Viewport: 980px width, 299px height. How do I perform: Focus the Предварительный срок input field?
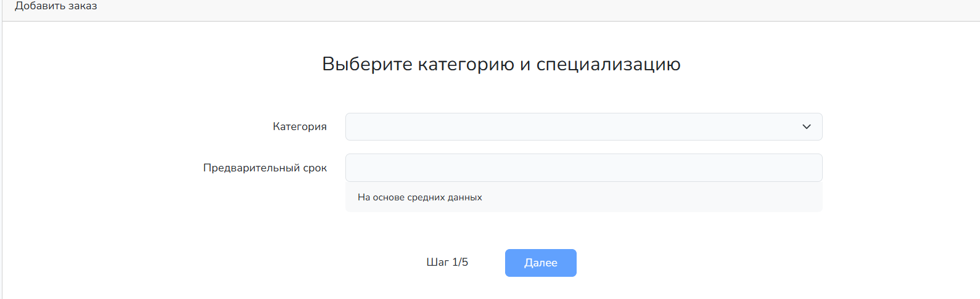click(583, 168)
